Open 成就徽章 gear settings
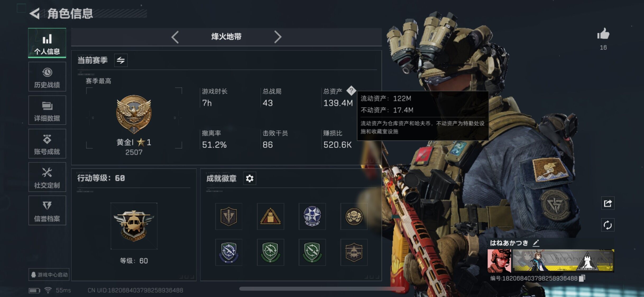 pyautogui.click(x=250, y=178)
